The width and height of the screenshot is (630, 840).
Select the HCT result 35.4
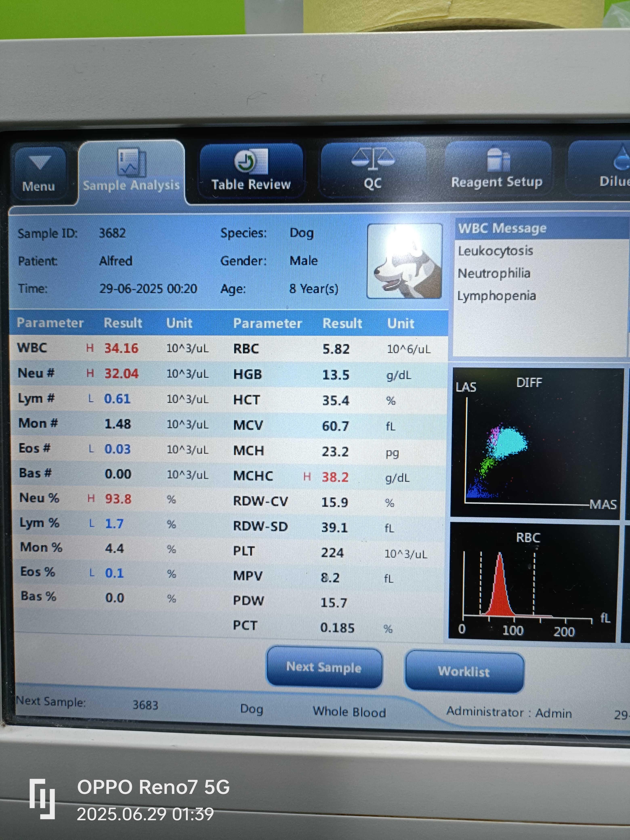coord(336,400)
